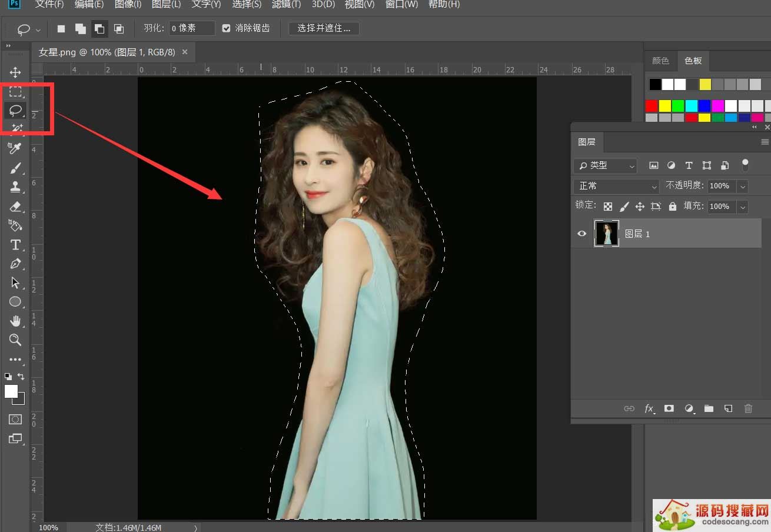Image resolution: width=771 pixels, height=532 pixels.
Task: Open the Edit Toolbar three-dots button
Action: (x=15, y=359)
